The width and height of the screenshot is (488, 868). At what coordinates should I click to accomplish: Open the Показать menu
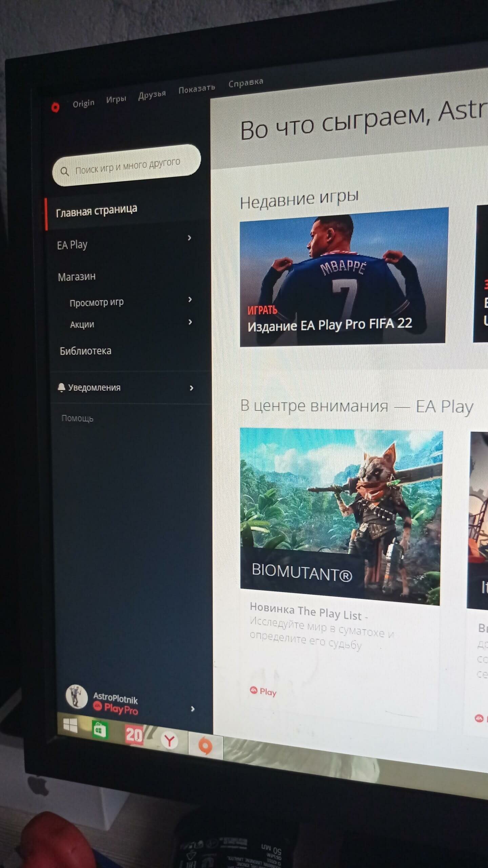point(197,89)
